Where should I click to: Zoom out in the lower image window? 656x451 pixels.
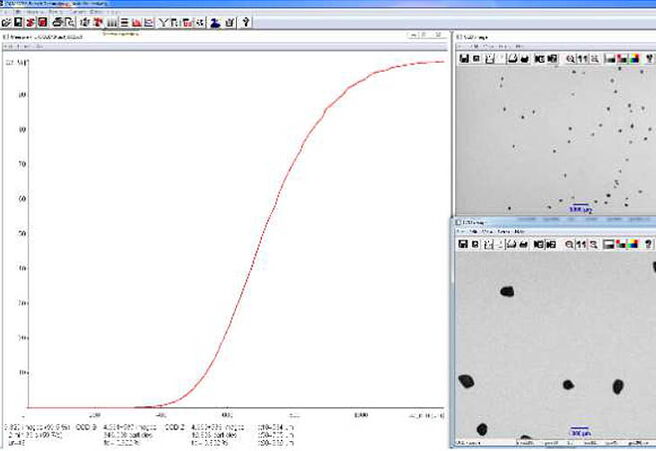click(x=593, y=244)
